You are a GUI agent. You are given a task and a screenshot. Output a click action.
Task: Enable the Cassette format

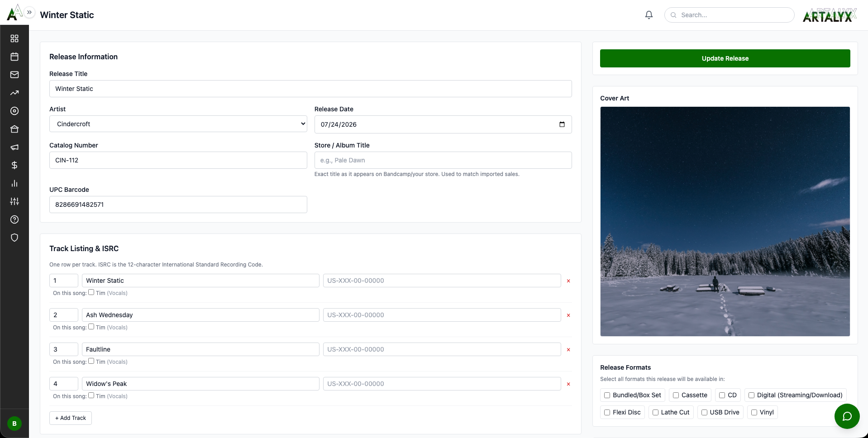[x=676, y=395]
